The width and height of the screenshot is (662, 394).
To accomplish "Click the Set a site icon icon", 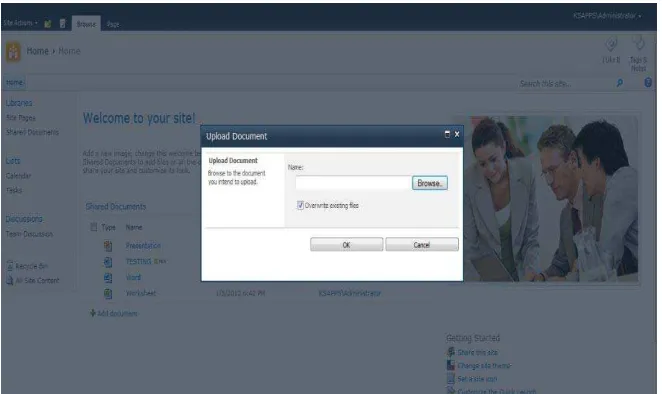I will click(x=450, y=379).
